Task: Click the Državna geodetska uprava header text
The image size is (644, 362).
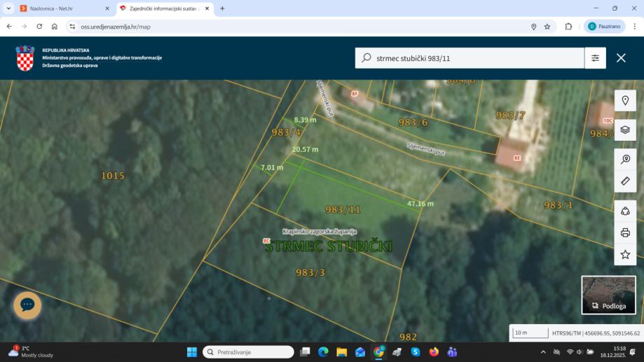Action: (70, 66)
